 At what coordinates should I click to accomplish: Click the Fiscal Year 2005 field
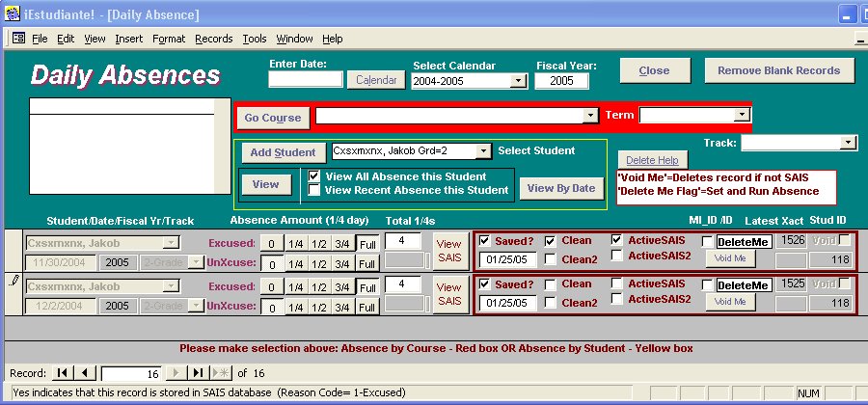coord(561,81)
